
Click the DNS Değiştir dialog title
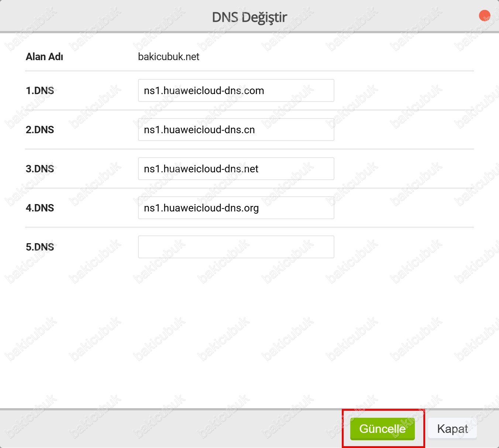click(x=250, y=17)
